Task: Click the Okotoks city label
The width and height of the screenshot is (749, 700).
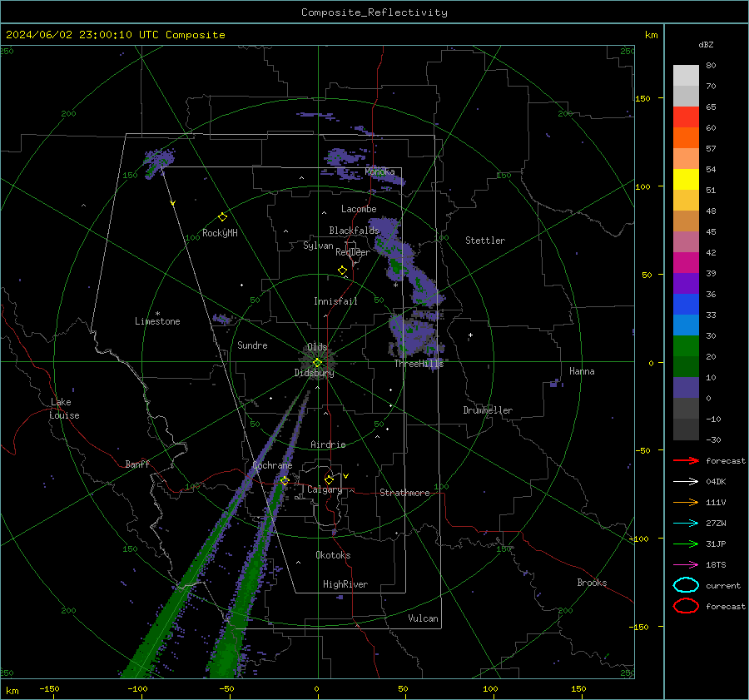Action: tap(333, 555)
